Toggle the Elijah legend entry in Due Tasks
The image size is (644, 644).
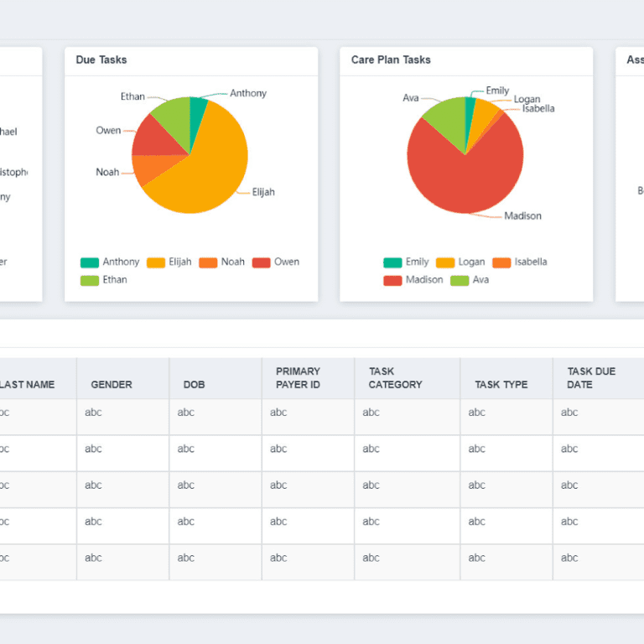tap(169, 262)
